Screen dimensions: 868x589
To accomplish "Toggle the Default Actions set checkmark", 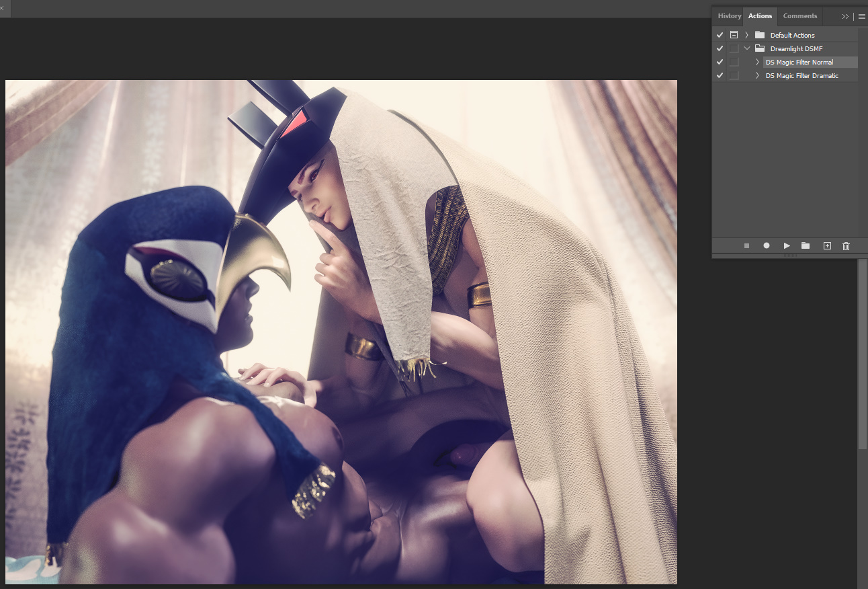I will 720,35.
